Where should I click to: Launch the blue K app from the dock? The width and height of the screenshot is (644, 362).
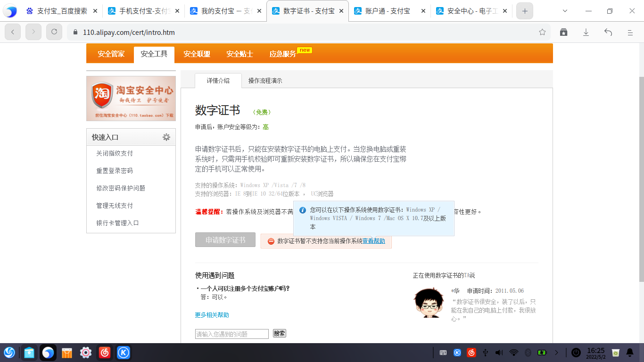(x=123, y=352)
